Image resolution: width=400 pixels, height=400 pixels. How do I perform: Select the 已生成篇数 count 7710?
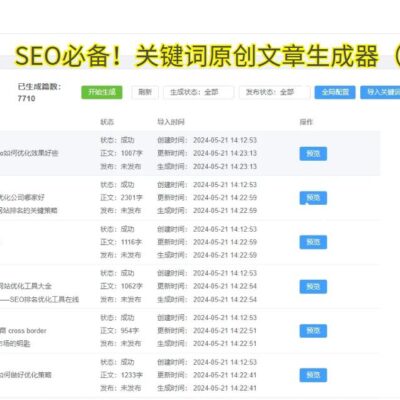point(26,98)
